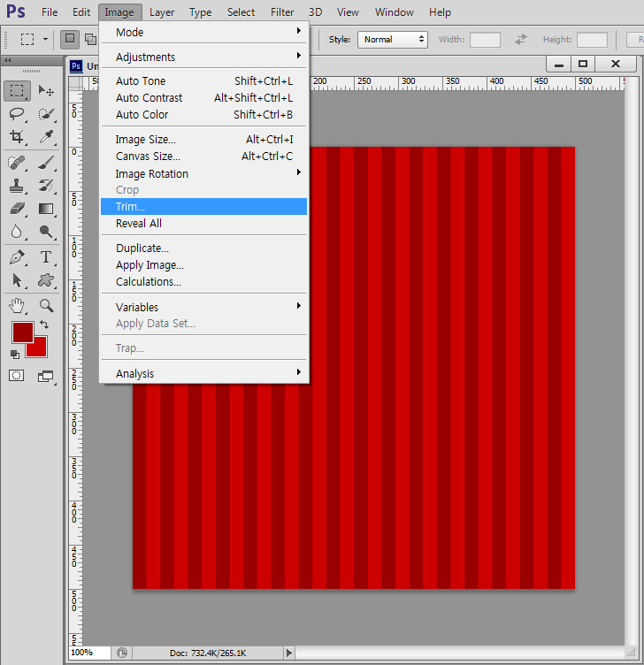
Task: Select the Pen tool
Action: 17,257
